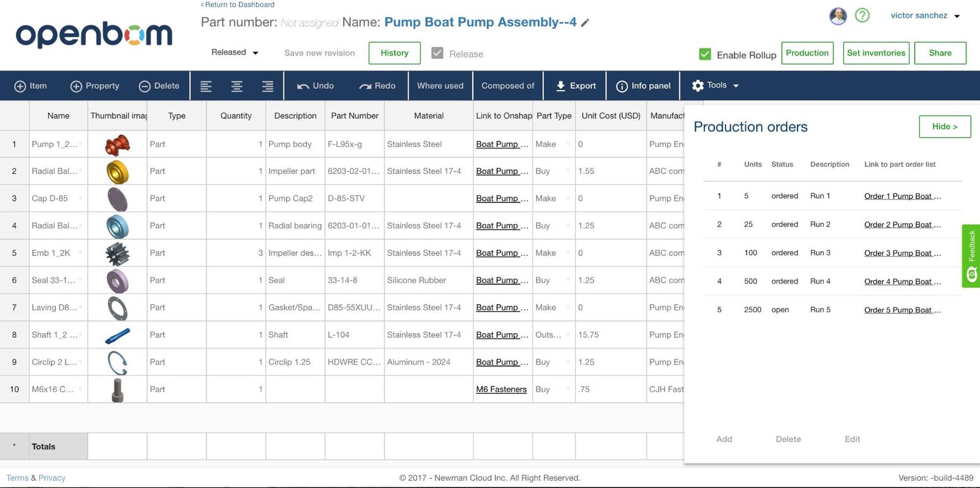Click the History button
The width and height of the screenshot is (980, 488).
(394, 53)
